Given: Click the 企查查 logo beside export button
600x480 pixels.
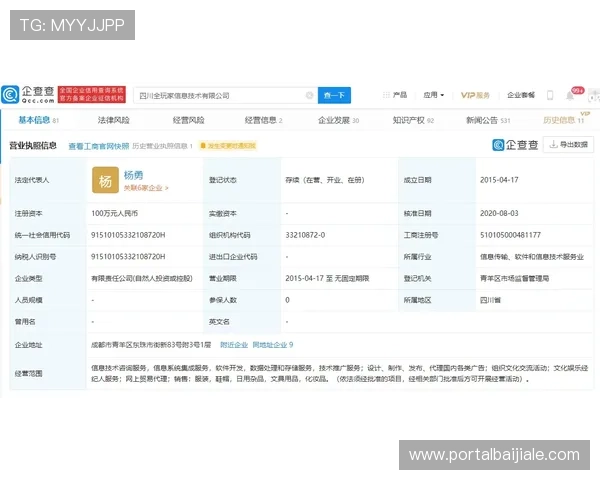Looking at the screenshot, I should (515, 145).
